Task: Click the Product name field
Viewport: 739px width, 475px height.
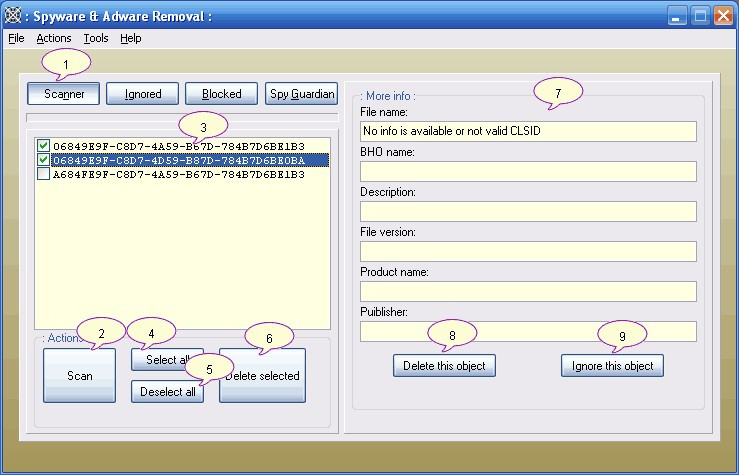Action: 528,292
